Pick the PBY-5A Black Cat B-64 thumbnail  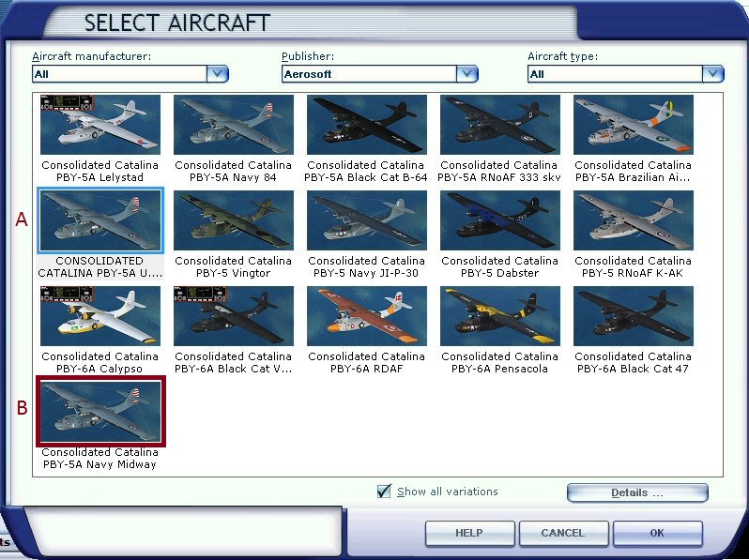coord(367,125)
